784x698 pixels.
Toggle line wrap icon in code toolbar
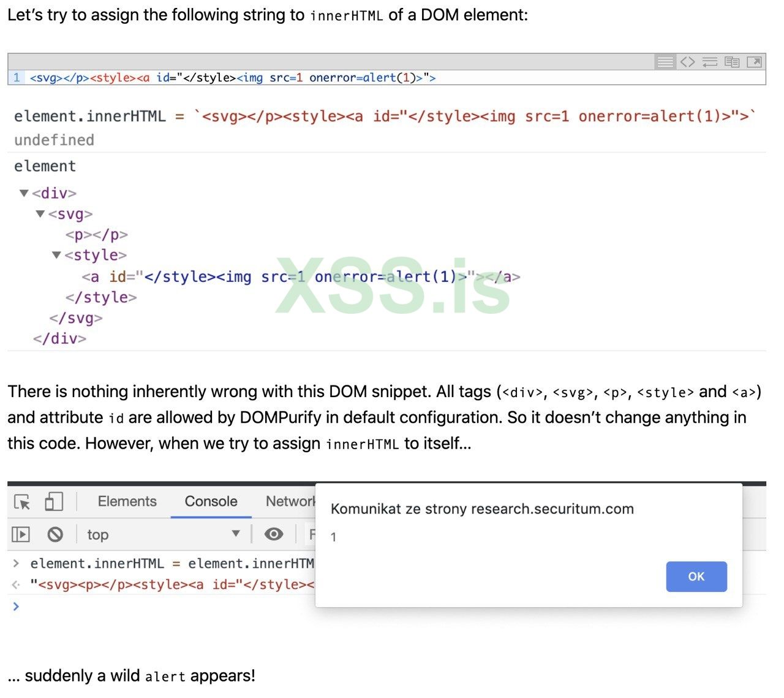coord(710,62)
